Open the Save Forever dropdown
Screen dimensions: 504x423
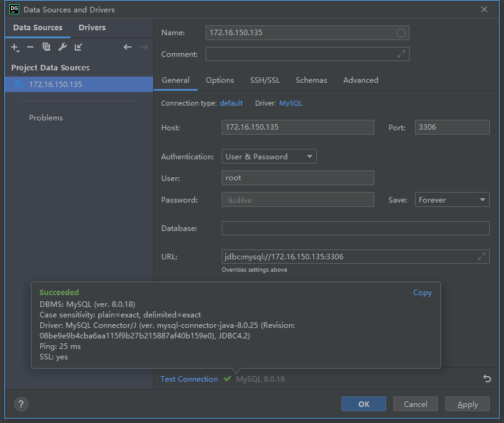[452, 199]
